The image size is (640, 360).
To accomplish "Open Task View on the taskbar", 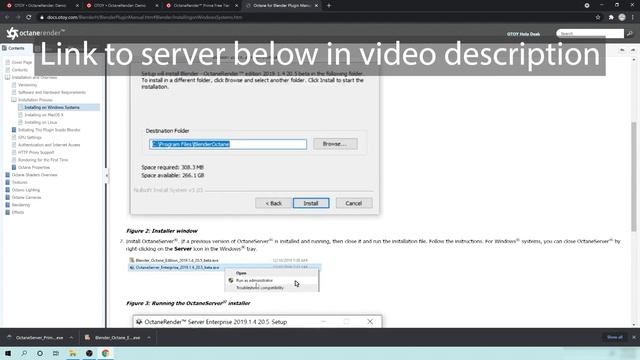I will point(56,353).
